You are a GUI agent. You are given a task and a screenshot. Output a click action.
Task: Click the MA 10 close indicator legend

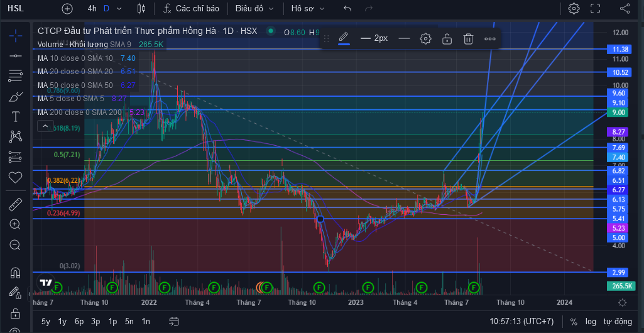point(86,58)
